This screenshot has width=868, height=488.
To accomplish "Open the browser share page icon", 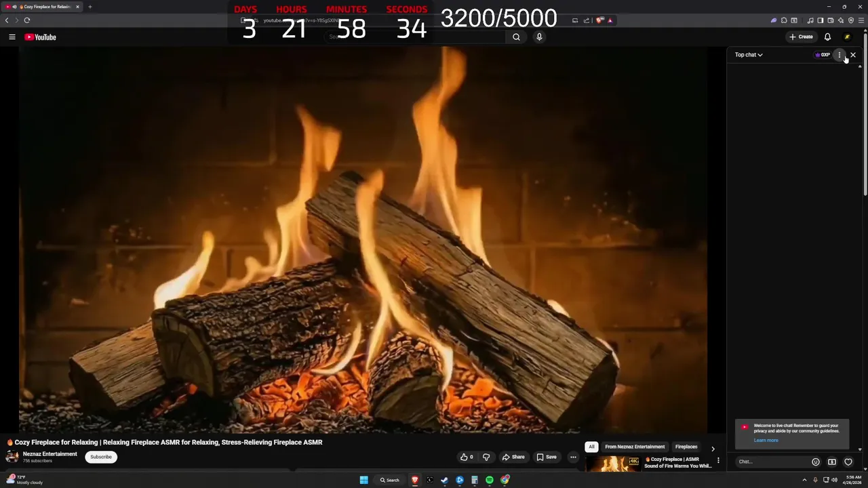I will pyautogui.click(x=587, y=20).
